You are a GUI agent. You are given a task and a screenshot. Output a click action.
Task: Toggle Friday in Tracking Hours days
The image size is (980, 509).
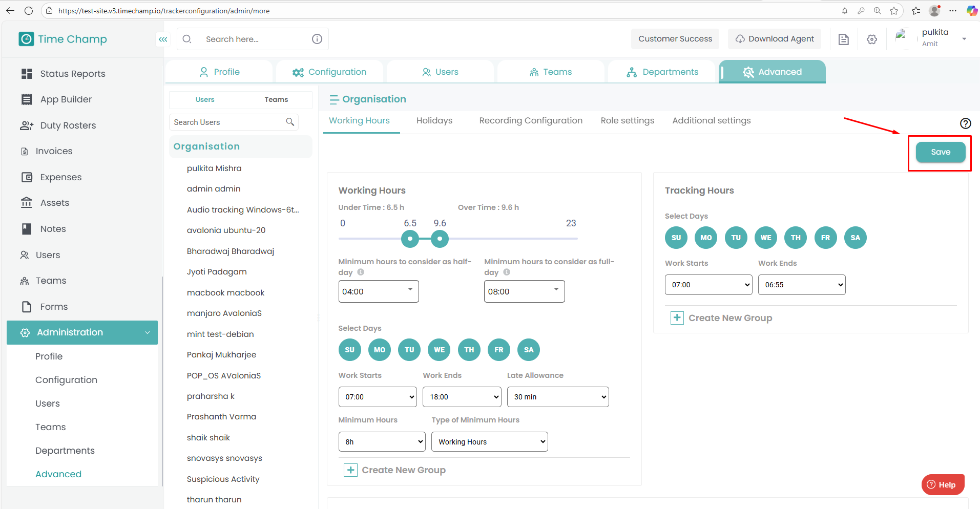click(825, 238)
